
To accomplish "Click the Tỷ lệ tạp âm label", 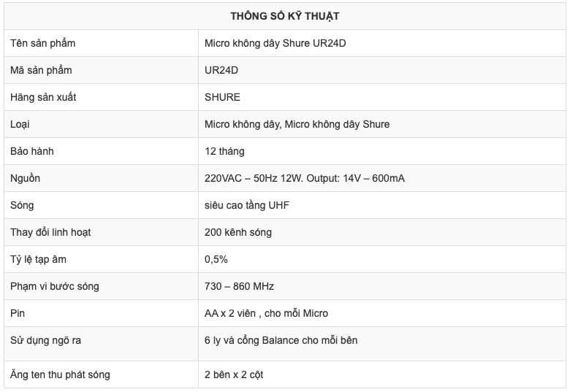I will 39,259.
